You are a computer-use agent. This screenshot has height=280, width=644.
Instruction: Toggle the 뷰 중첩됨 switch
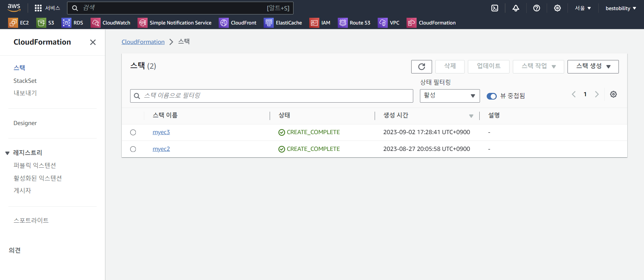pyautogui.click(x=492, y=96)
